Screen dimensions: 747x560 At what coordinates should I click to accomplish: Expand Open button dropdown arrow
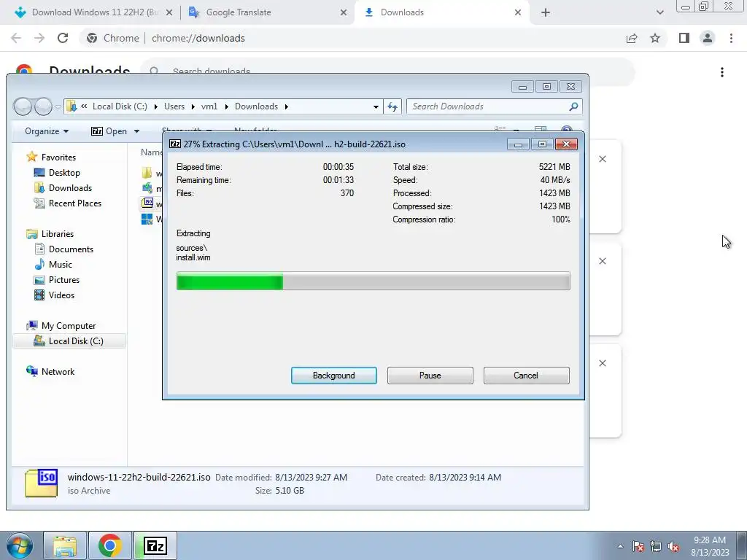(136, 131)
